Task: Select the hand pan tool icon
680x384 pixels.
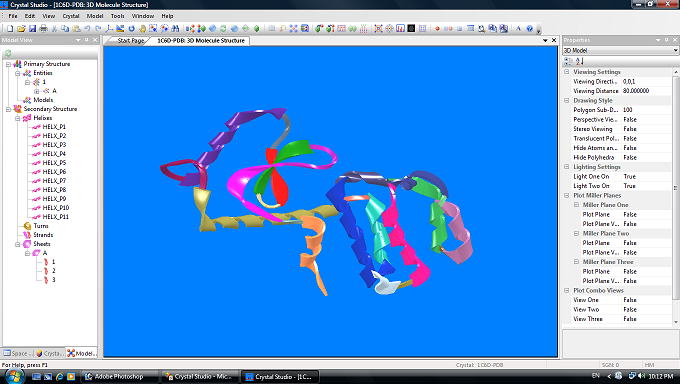Action: coord(142,29)
